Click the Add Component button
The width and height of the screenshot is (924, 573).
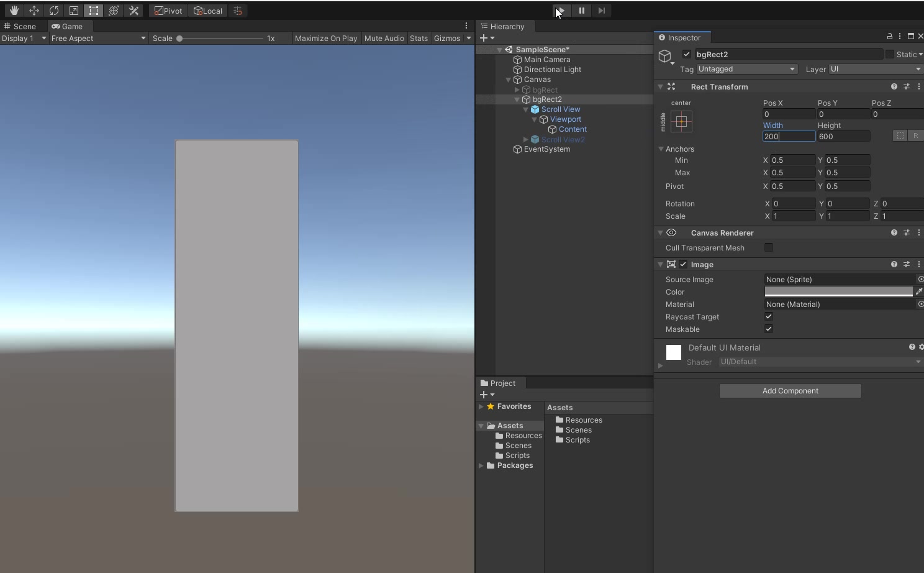coord(790,391)
